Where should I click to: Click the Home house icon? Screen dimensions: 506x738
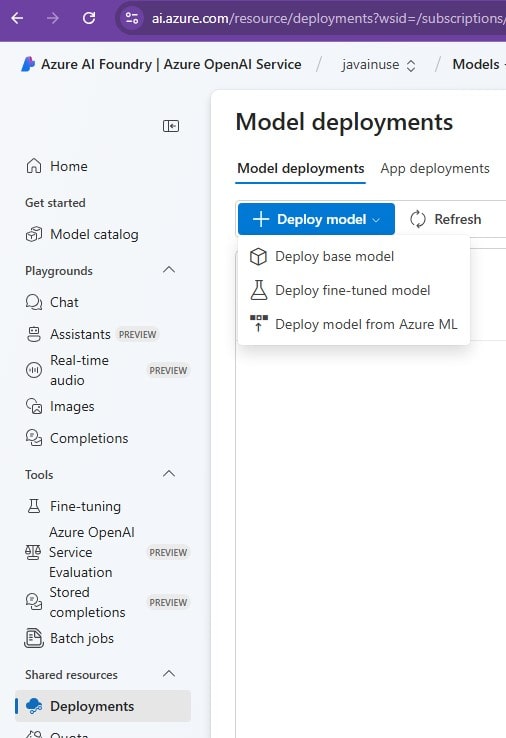(34, 166)
